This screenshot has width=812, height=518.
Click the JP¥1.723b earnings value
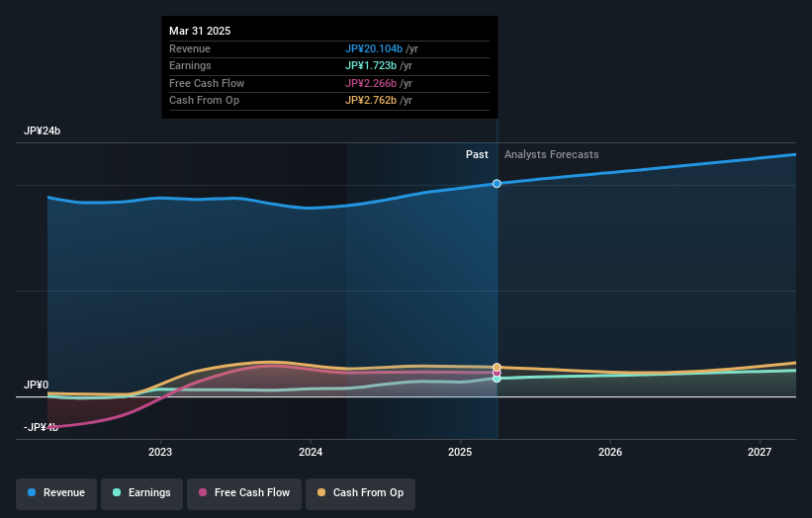(x=371, y=65)
